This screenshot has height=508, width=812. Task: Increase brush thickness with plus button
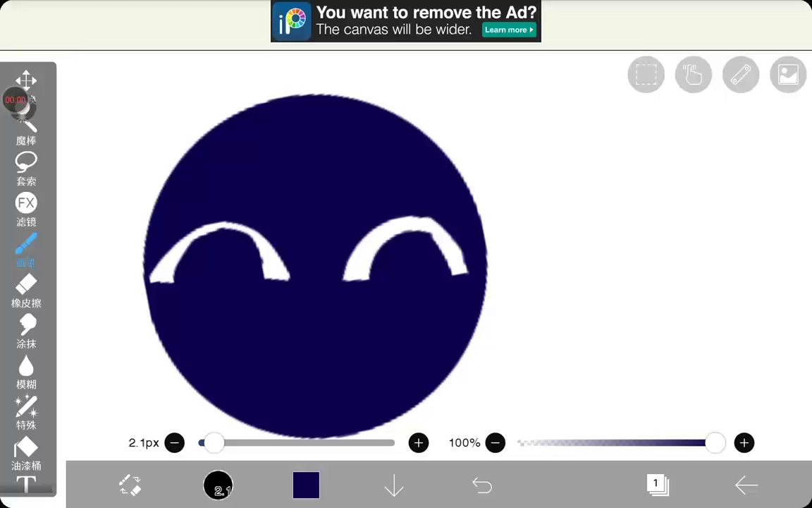[x=419, y=442]
